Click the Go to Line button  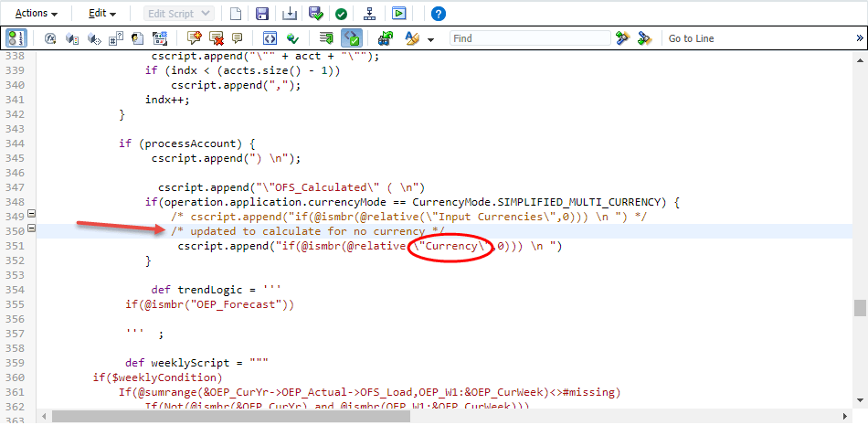pyautogui.click(x=691, y=38)
